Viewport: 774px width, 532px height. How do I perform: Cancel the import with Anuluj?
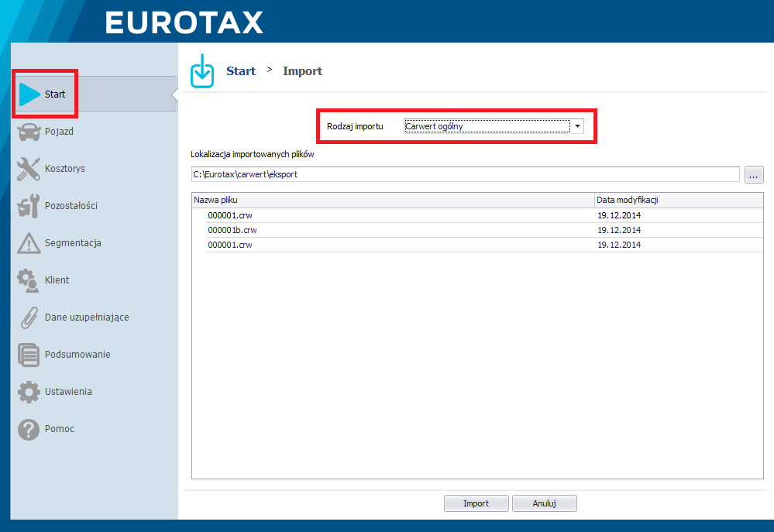pos(545,503)
